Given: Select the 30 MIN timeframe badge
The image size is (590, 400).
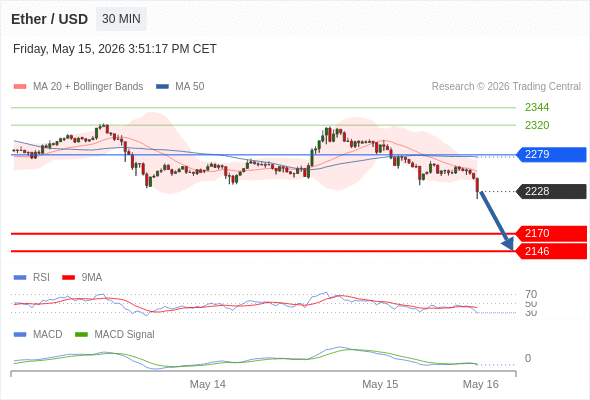Looking at the screenshot, I should (121, 19).
